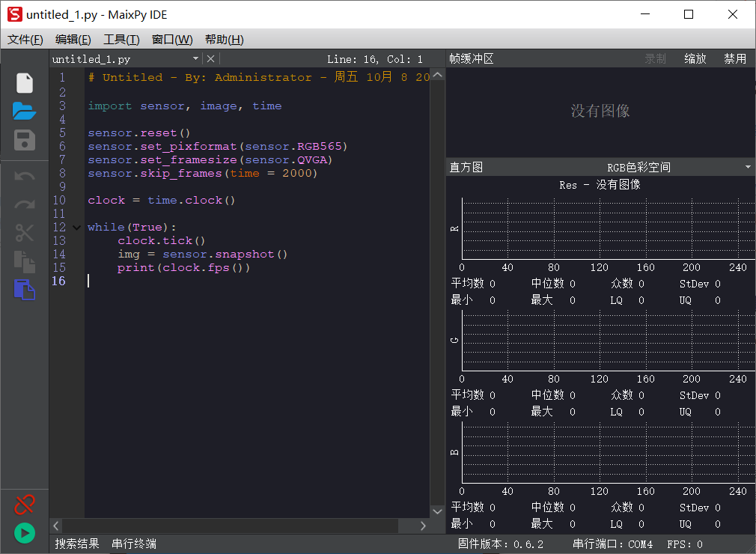The width and height of the screenshot is (756, 554).
Task: Undo the last edit
Action: click(24, 176)
